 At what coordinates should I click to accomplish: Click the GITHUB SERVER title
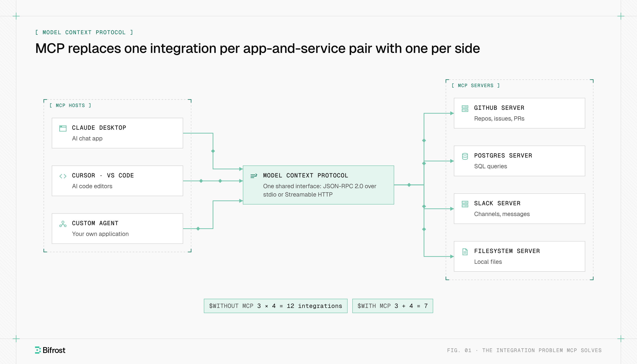click(x=499, y=108)
